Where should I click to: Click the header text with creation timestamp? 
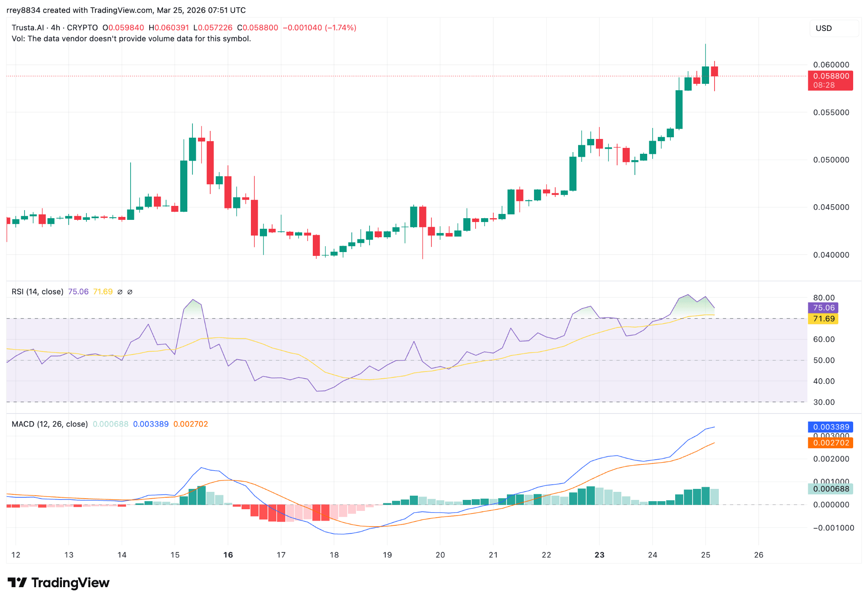click(x=126, y=10)
